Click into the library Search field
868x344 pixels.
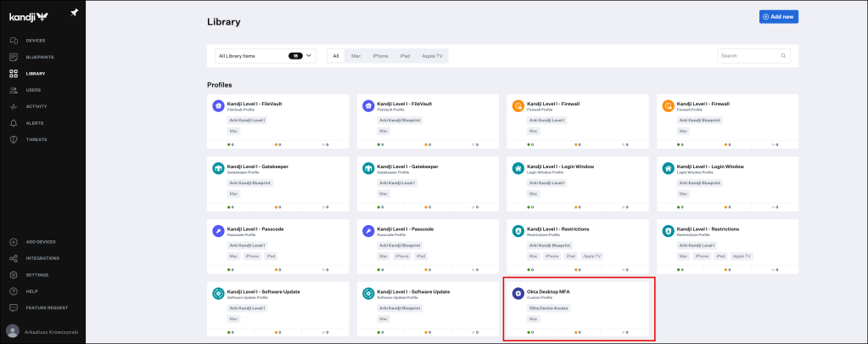pyautogui.click(x=749, y=56)
